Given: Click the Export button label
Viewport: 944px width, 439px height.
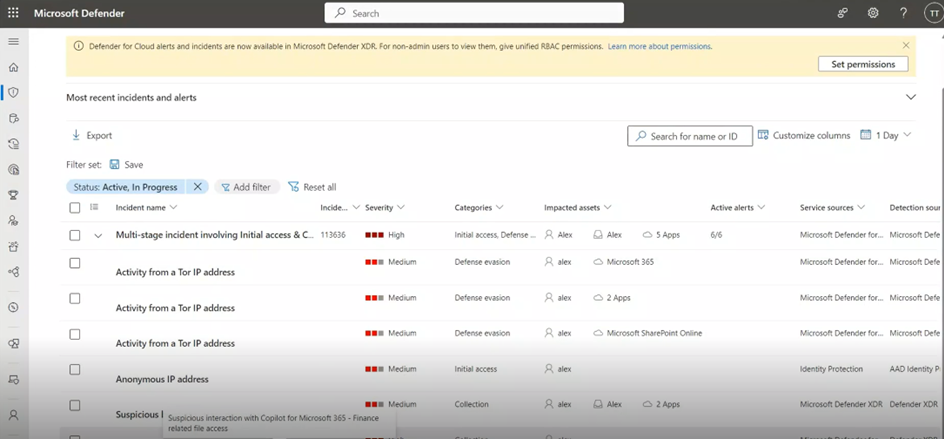Looking at the screenshot, I should (99, 136).
